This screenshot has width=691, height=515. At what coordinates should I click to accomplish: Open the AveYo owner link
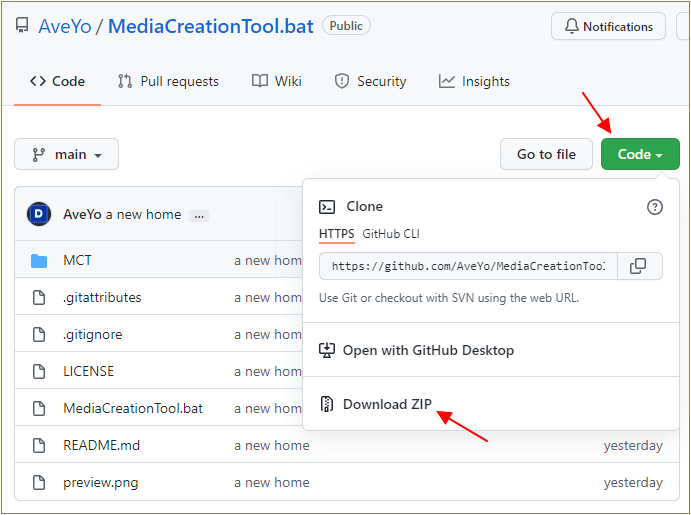[x=65, y=26]
